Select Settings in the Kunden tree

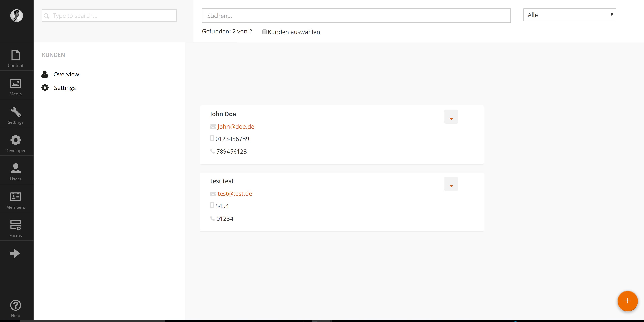tap(65, 88)
